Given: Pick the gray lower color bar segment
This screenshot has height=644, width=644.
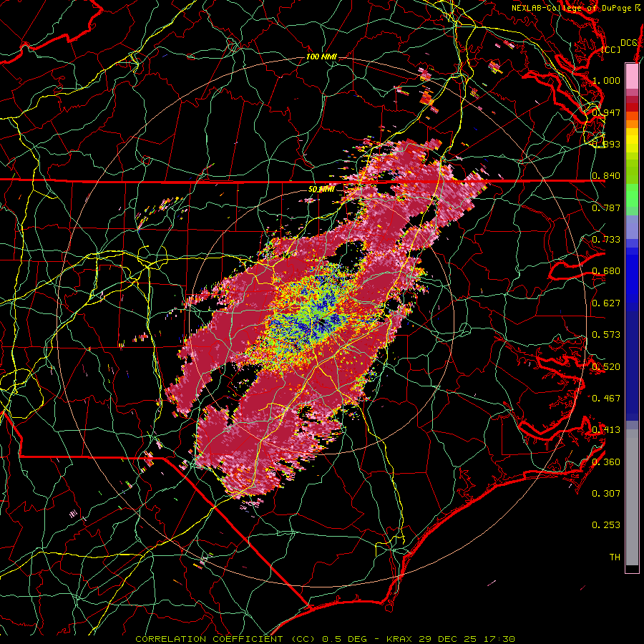Looking at the screenshot, I should [632, 497].
